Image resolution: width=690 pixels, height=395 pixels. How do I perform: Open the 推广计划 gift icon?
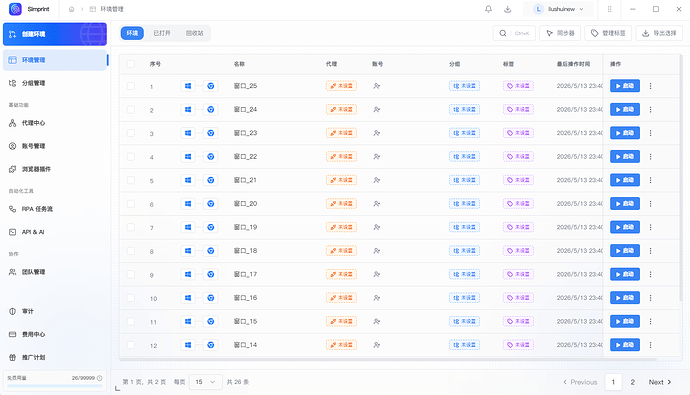[x=12, y=357]
